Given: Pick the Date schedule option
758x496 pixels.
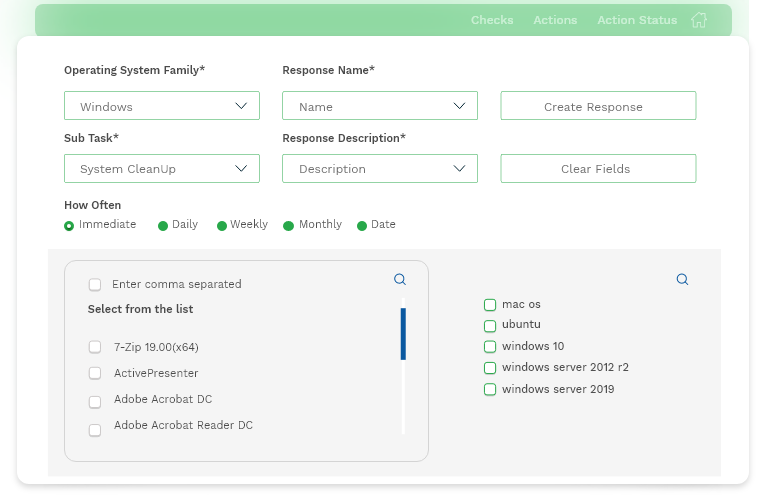Looking at the screenshot, I should click(x=362, y=226).
